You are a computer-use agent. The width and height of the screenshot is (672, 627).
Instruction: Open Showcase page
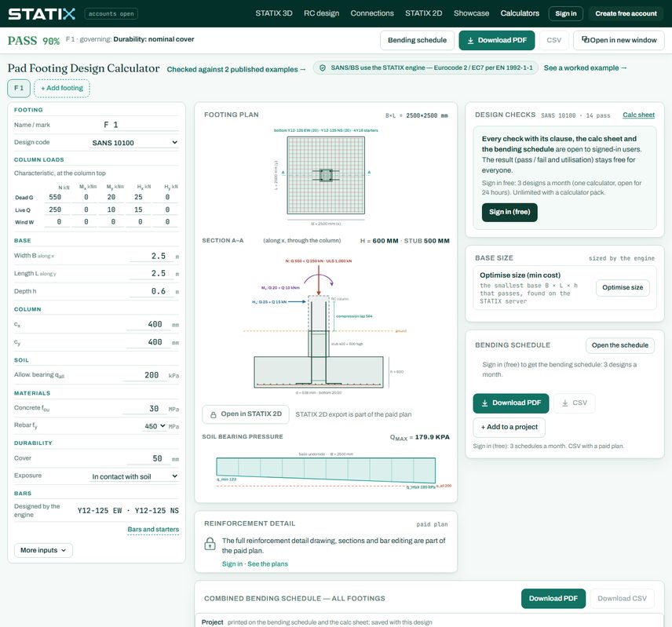pyautogui.click(x=472, y=13)
